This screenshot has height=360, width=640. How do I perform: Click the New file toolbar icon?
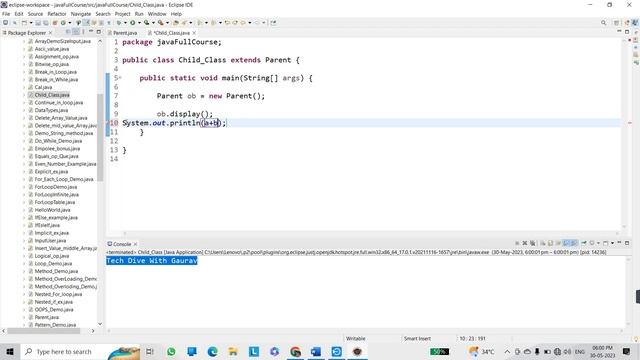[x=24, y=23]
